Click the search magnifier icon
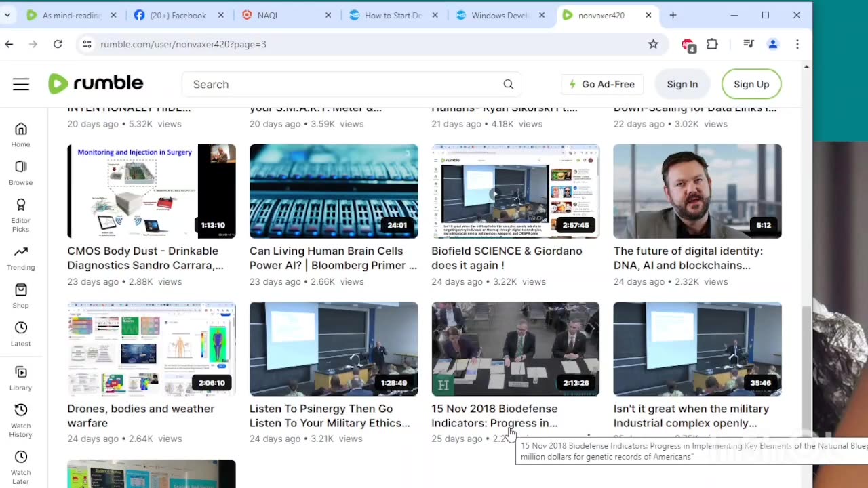 [x=508, y=84]
